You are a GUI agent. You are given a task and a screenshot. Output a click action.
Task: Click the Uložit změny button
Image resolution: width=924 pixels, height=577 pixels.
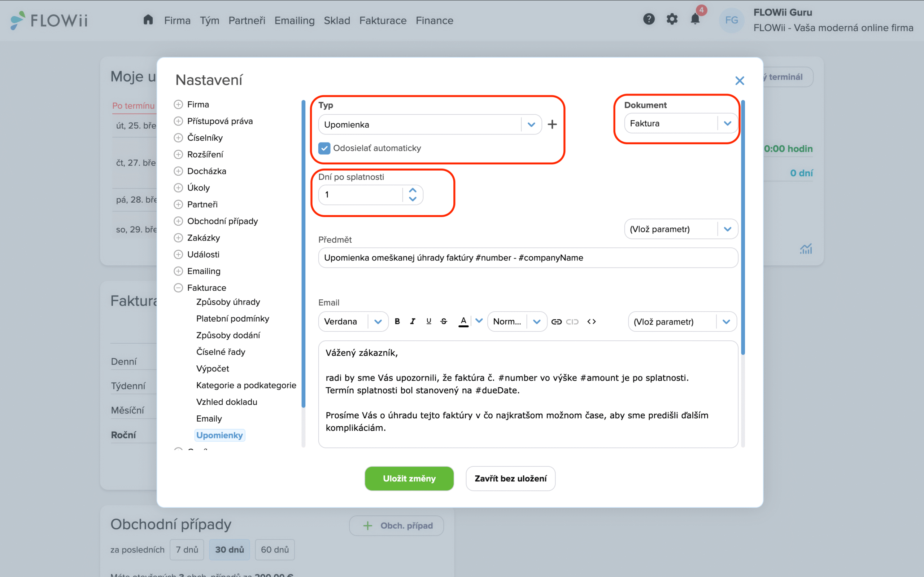(x=409, y=479)
